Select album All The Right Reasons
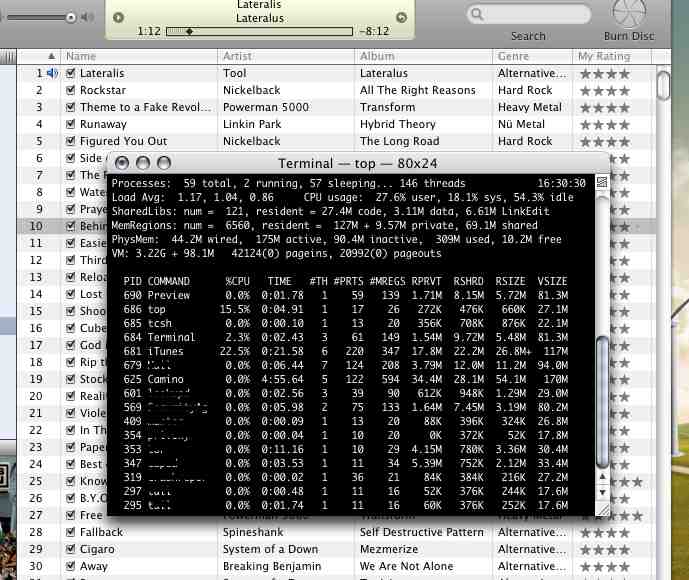The height and width of the screenshot is (580, 689). click(417, 90)
